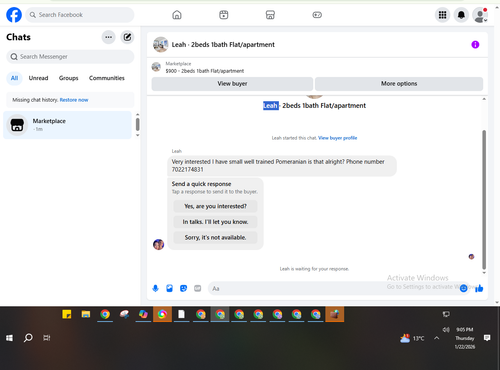The height and width of the screenshot is (370, 500).
Task: Go to the Facebook Home feed icon
Action: click(x=177, y=15)
